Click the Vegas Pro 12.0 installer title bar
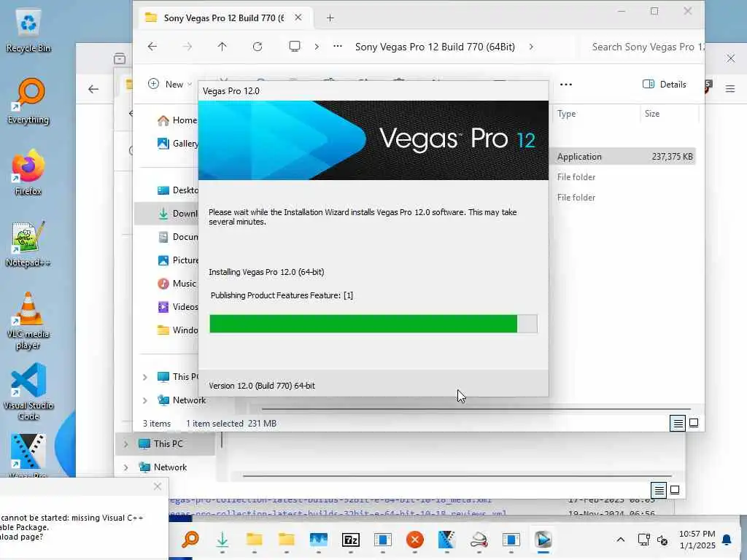The height and width of the screenshot is (560, 747). pos(373,91)
